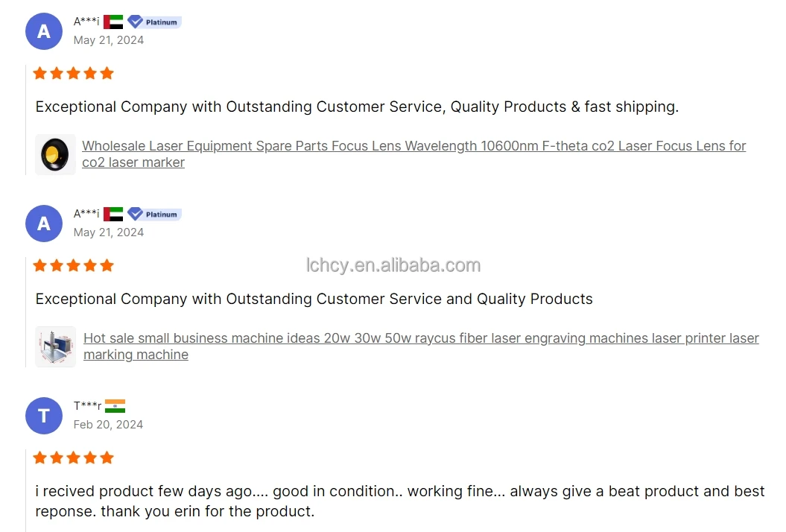Screen dimensions: 786x532
Task: Click the review text mentioning fast shipping
Action: [357, 107]
